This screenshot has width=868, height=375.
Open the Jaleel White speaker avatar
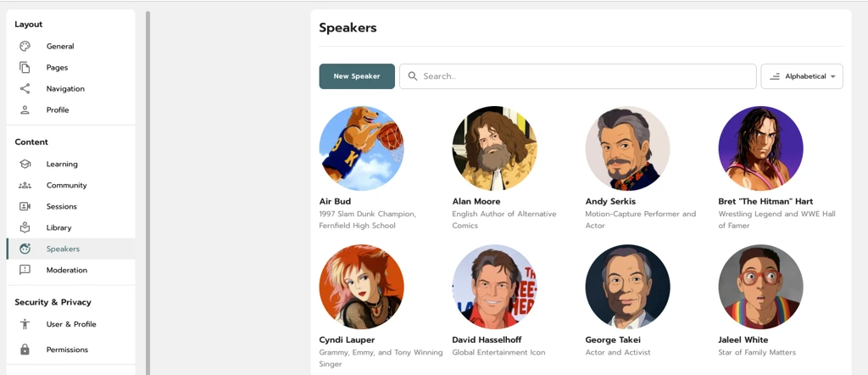[760, 287]
